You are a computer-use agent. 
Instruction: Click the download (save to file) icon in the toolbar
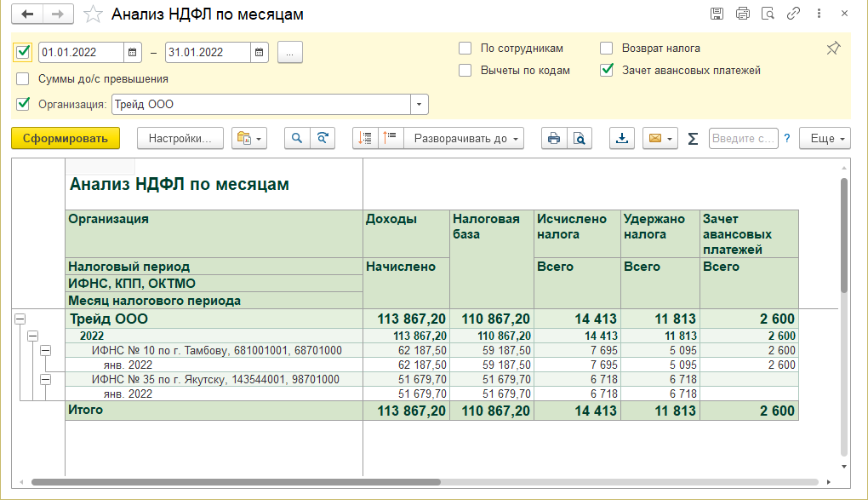click(622, 138)
